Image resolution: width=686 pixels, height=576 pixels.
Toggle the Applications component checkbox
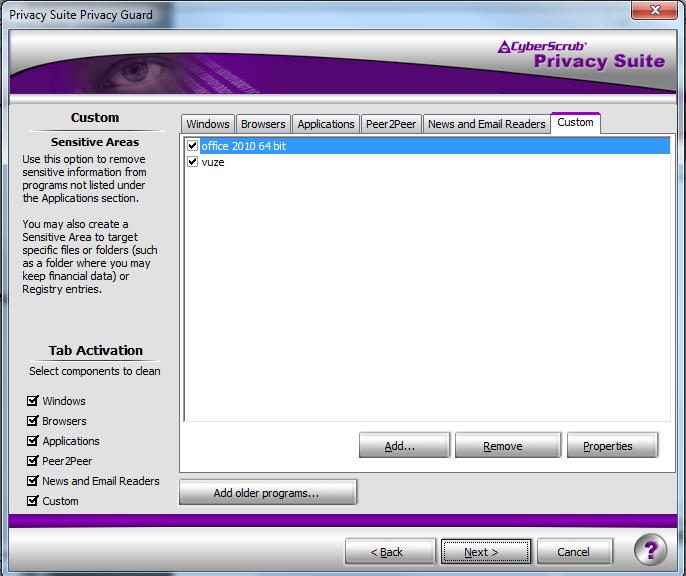(x=32, y=440)
